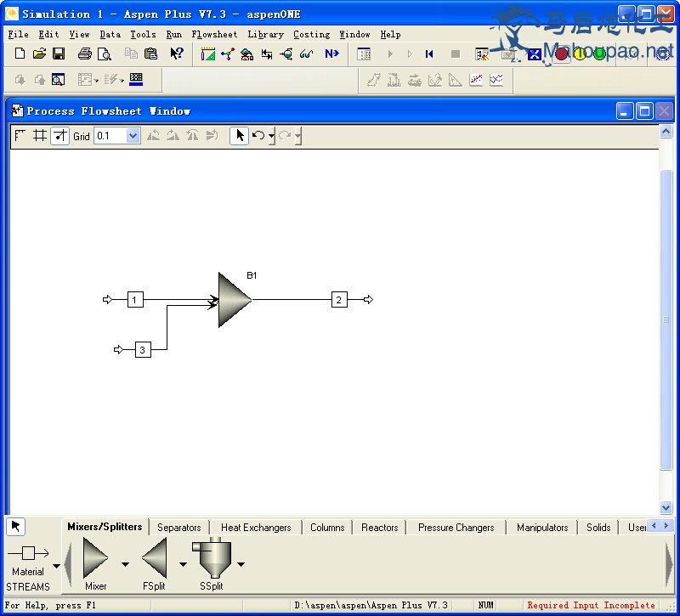Switch to the Separators tab
The image size is (680, 616).
(179, 527)
